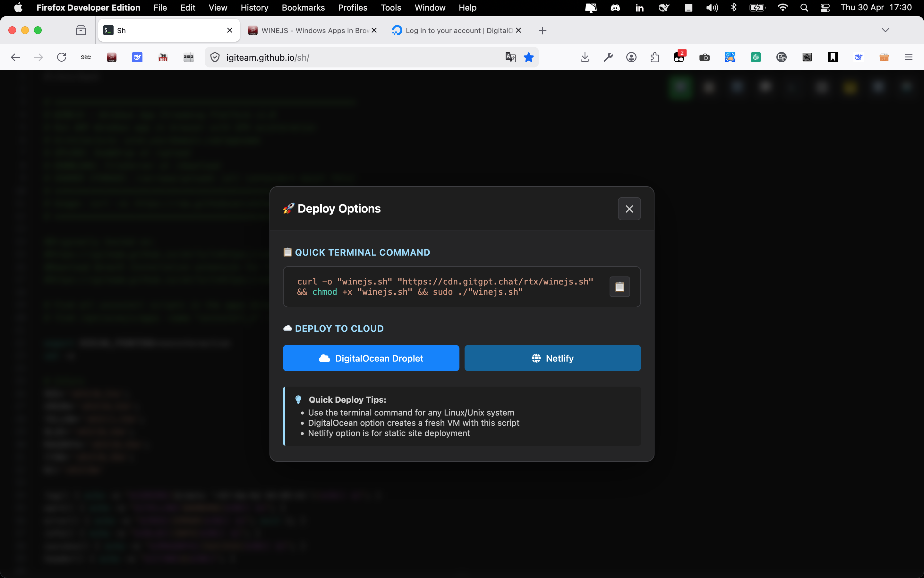The height and width of the screenshot is (578, 924).
Task: Open the black bookmark-shaped extension
Action: (x=833, y=57)
